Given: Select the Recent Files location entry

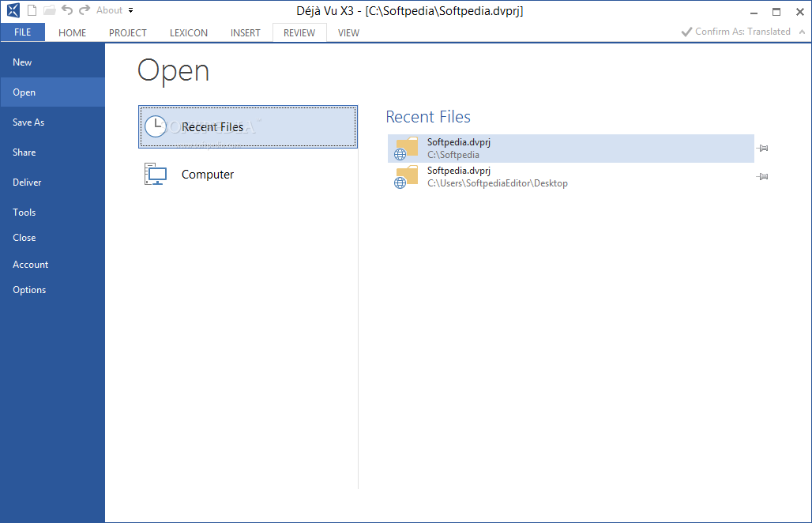Looking at the screenshot, I should click(248, 127).
